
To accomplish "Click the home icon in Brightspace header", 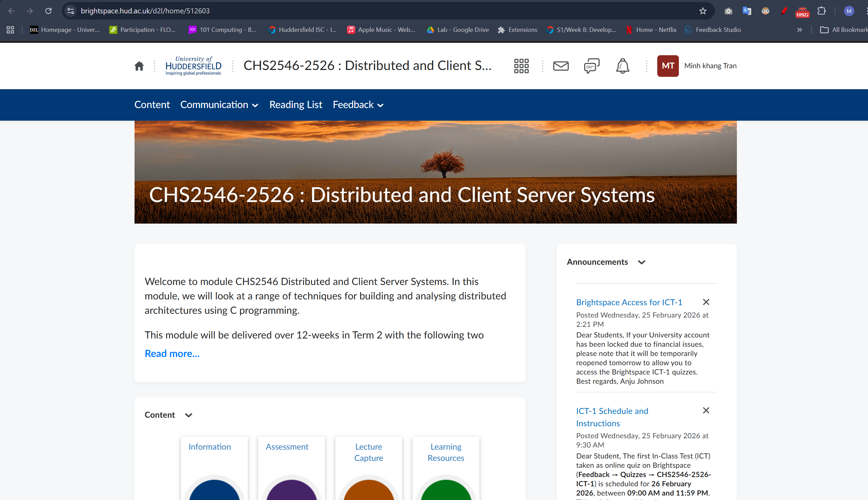I will (x=139, y=66).
